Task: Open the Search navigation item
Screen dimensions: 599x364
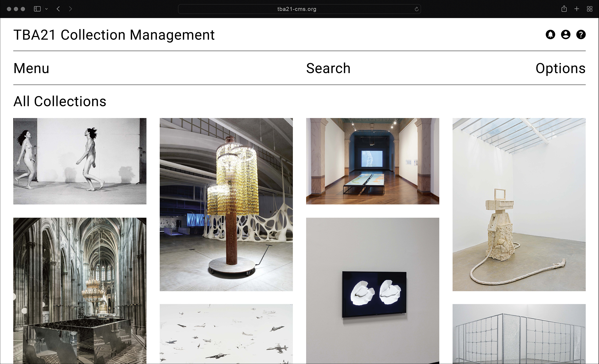Action: click(x=328, y=68)
